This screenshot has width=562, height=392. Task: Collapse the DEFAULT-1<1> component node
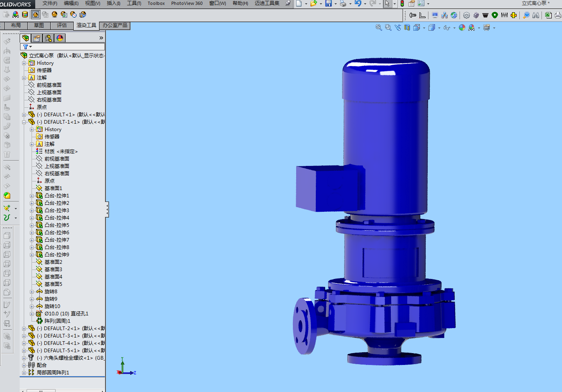(24, 122)
